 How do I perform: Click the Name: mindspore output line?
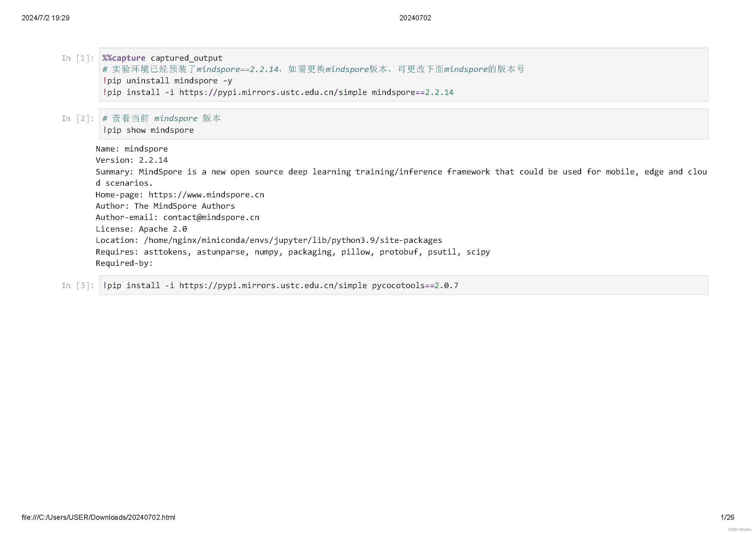[132, 149]
